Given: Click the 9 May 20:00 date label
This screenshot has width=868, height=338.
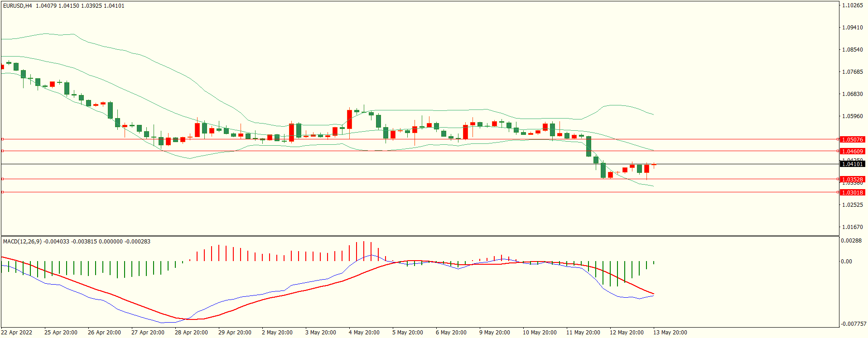Looking at the screenshot, I should tap(495, 333).
